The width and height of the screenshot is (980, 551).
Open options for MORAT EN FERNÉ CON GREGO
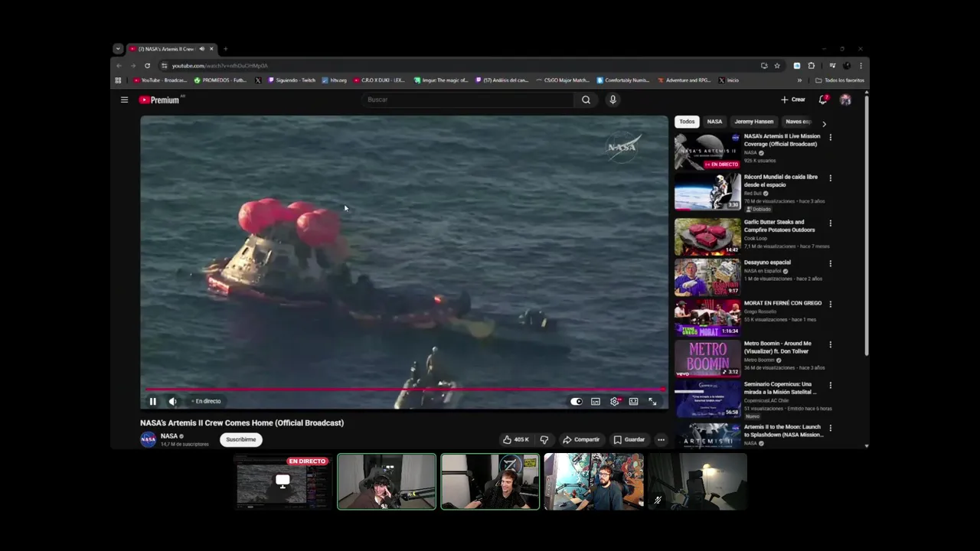pyautogui.click(x=830, y=305)
